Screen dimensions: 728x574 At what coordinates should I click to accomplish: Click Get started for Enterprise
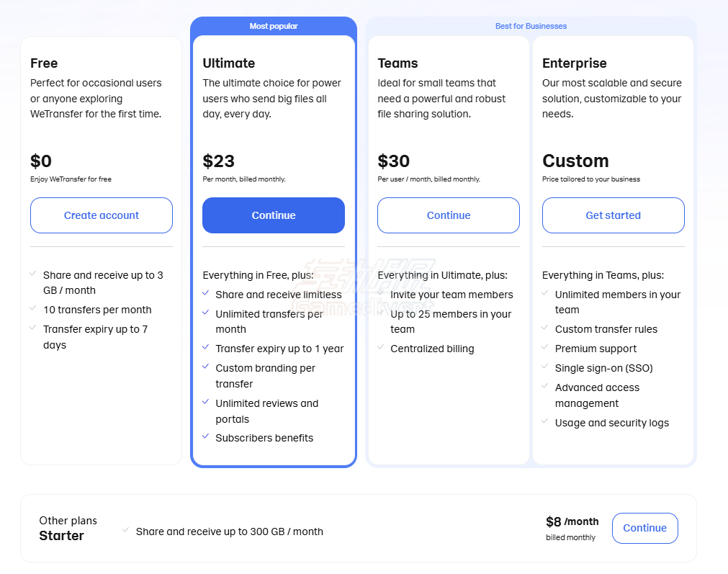614,215
